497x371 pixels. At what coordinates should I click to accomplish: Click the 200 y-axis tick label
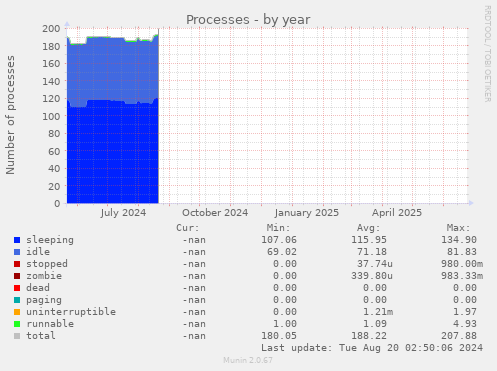tap(51, 28)
